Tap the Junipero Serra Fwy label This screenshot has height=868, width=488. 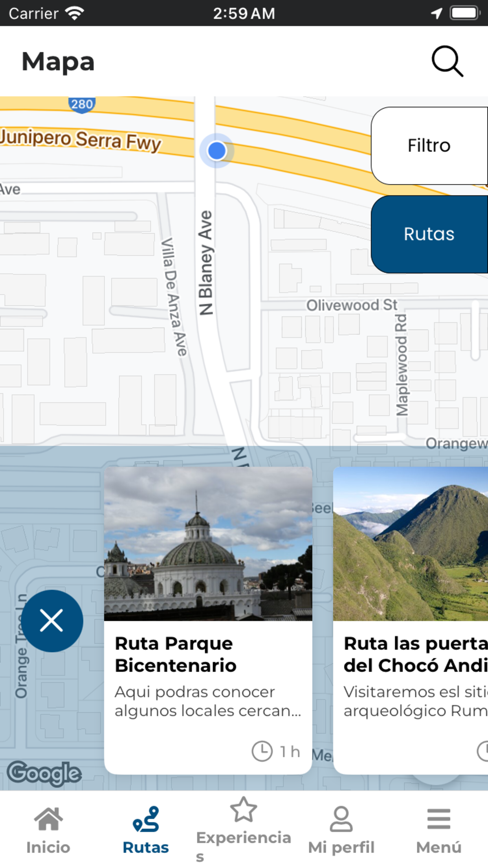[x=80, y=140]
